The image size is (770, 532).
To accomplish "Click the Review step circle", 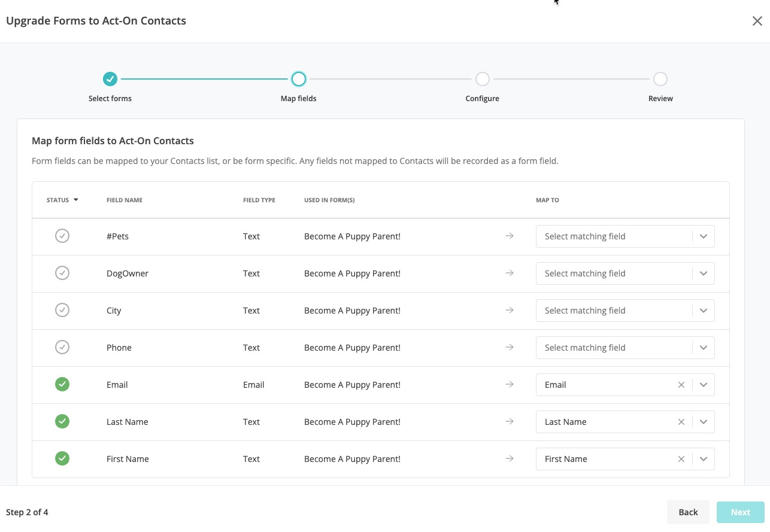I will (x=660, y=79).
